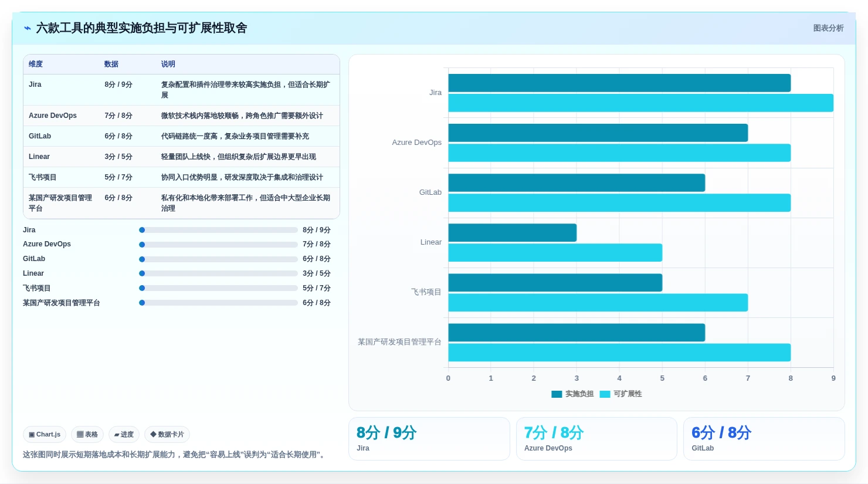Click the 维度 column header
The image size is (868, 484).
[36, 64]
